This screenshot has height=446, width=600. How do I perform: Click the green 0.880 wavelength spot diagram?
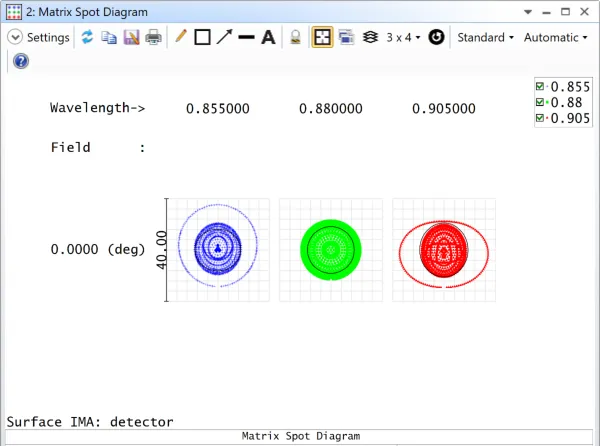click(330, 249)
